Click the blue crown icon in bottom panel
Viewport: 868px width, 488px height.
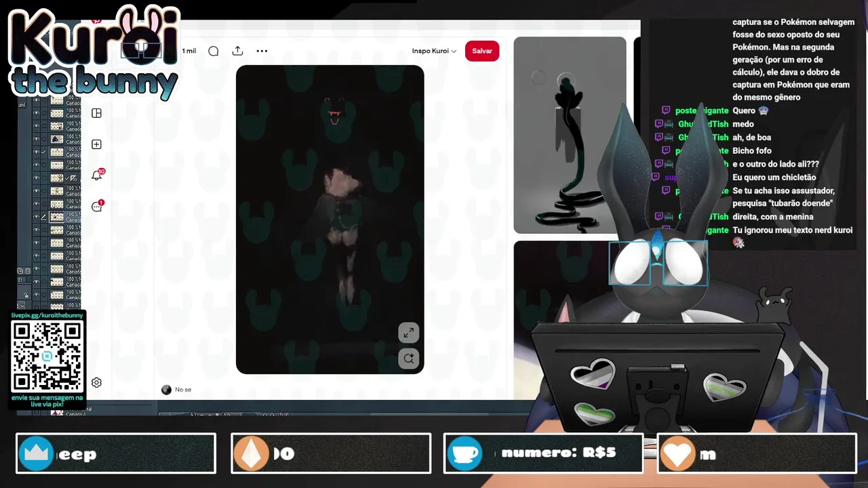pyautogui.click(x=36, y=453)
